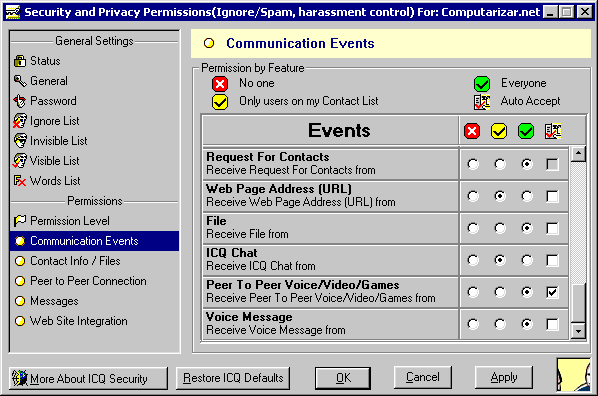Open the Status settings page

point(95,61)
